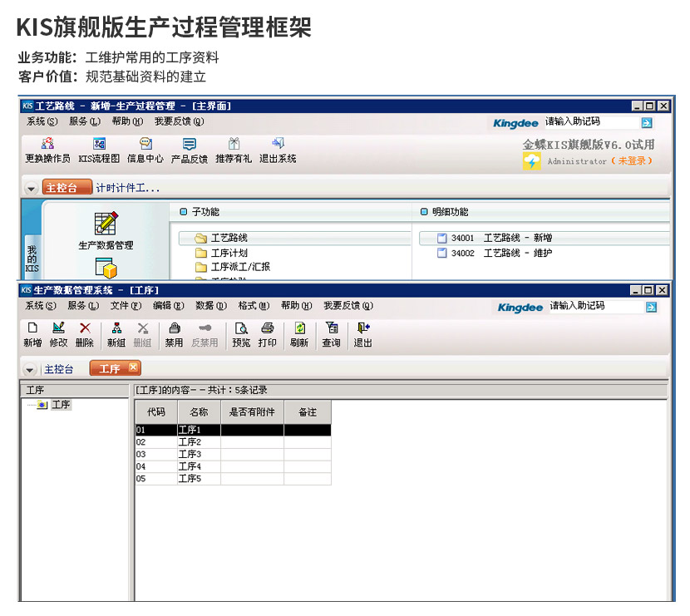Click the 新增 (New) toolbar icon

pyautogui.click(x=32, y=328)
